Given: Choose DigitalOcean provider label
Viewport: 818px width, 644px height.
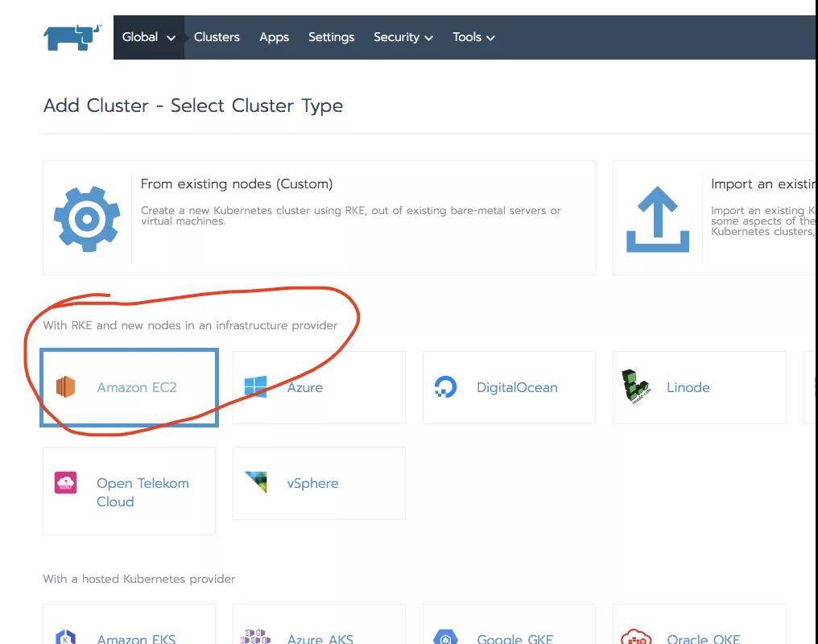Looking at the screenshot, I should pos(517,387).
